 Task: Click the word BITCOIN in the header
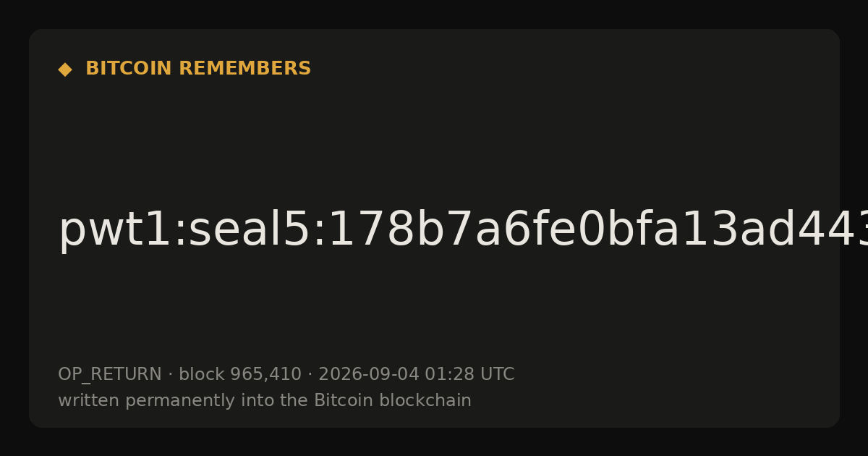129,69
